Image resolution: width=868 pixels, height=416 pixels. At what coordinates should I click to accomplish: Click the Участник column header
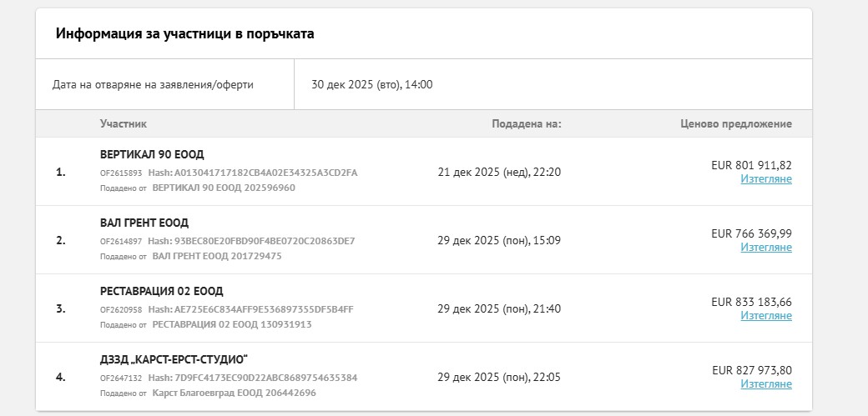tap(124, 124)
